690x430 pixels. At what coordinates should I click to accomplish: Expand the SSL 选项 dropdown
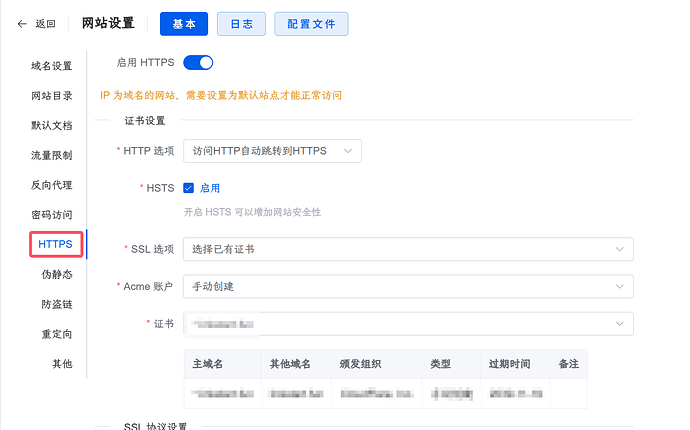coord(408,249)
